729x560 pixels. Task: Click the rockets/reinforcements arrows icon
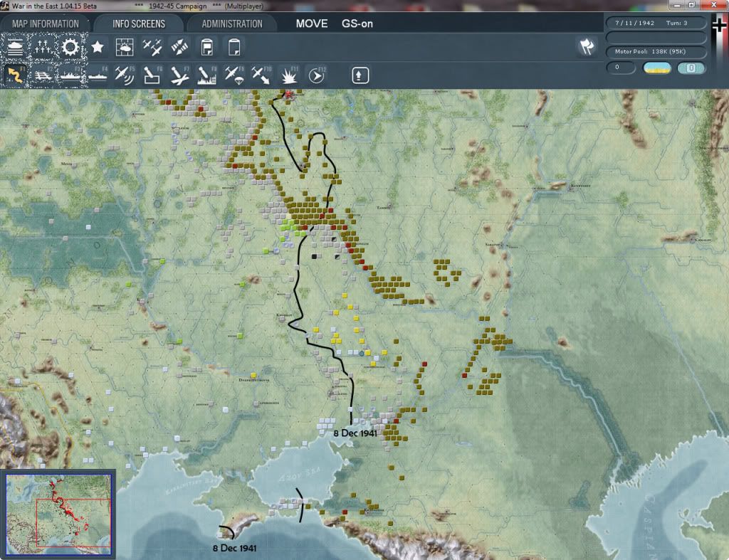179,47
